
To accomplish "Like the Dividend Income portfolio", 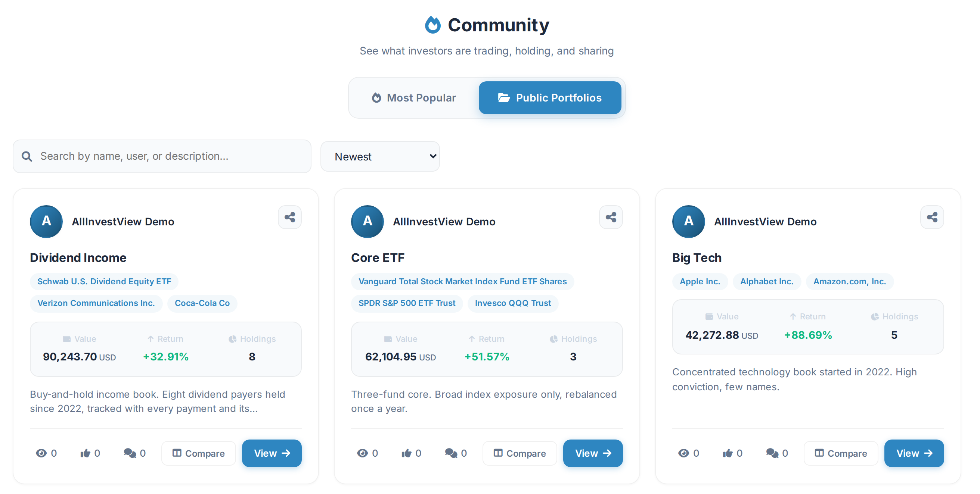I will point(85,453).
